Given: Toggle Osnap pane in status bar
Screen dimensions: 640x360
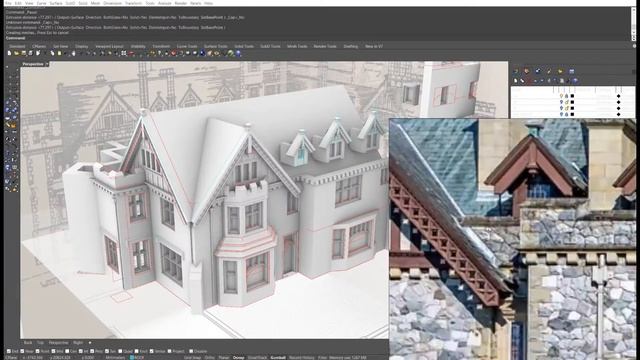Looking at the screenshot, I should [239, 358].
